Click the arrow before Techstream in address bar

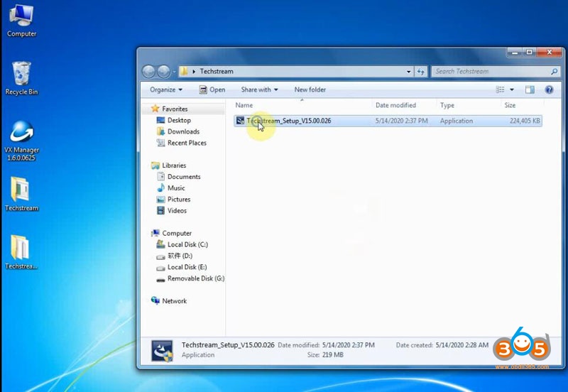pos(194,72)
